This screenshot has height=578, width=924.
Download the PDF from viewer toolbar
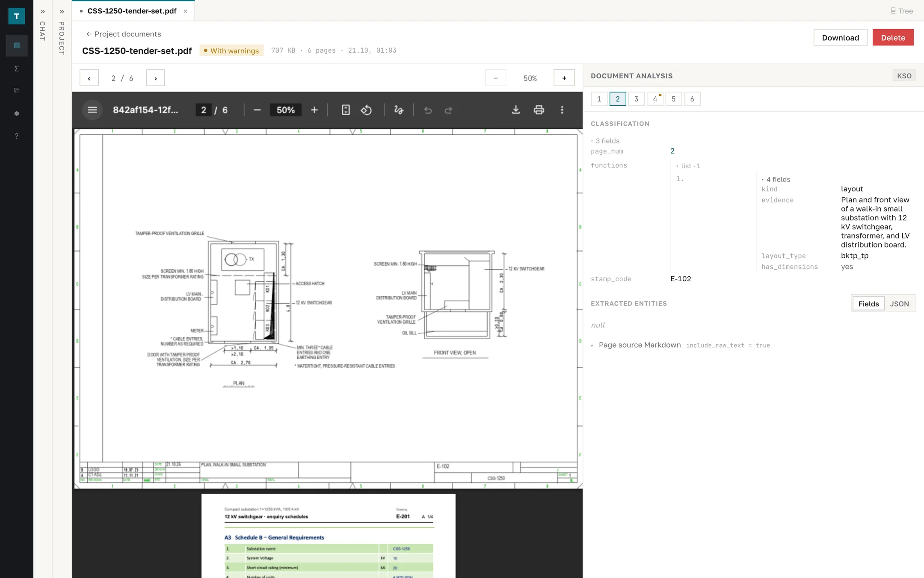tap(516, 110)
